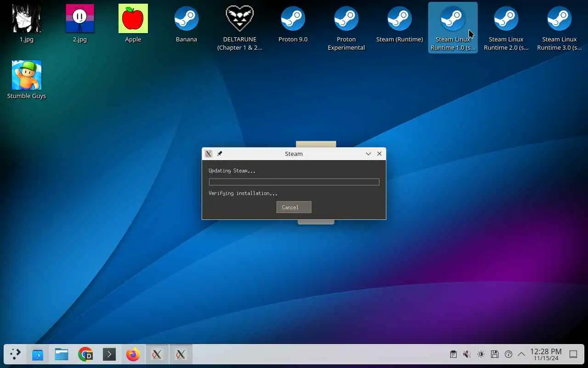Open the Discover software center in taskbar
This screenshot has width=588, height=368.
38,354
